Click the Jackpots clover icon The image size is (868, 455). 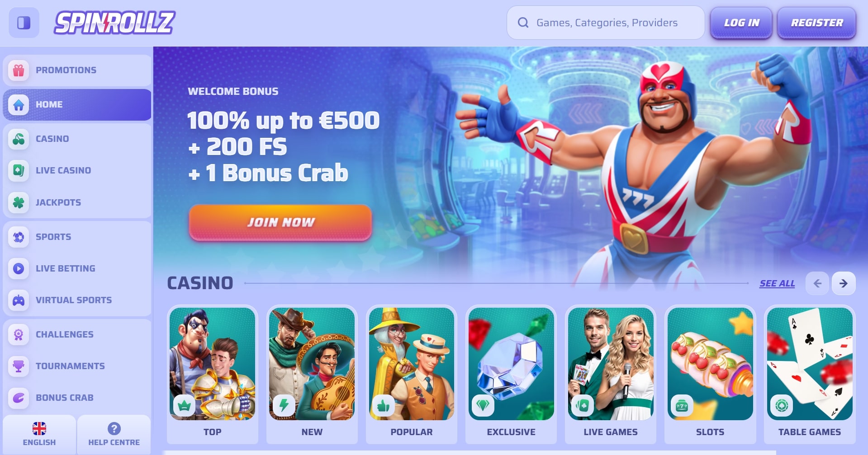[19, 202]
